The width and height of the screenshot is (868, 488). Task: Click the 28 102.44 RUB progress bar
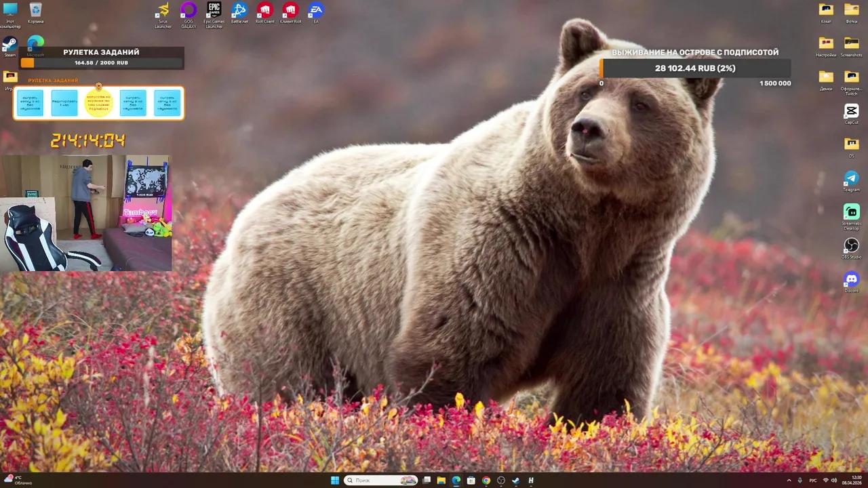pyautogui.click(x=695, y=68)
